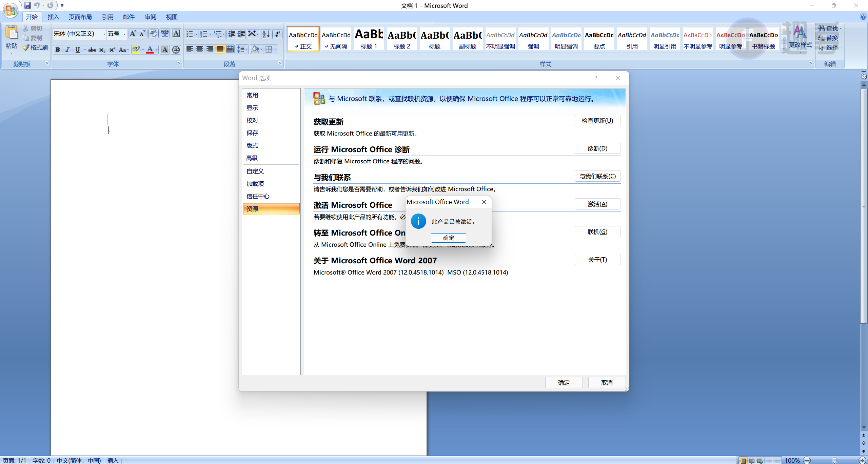Toggle Italic formatting

(67, 50)
